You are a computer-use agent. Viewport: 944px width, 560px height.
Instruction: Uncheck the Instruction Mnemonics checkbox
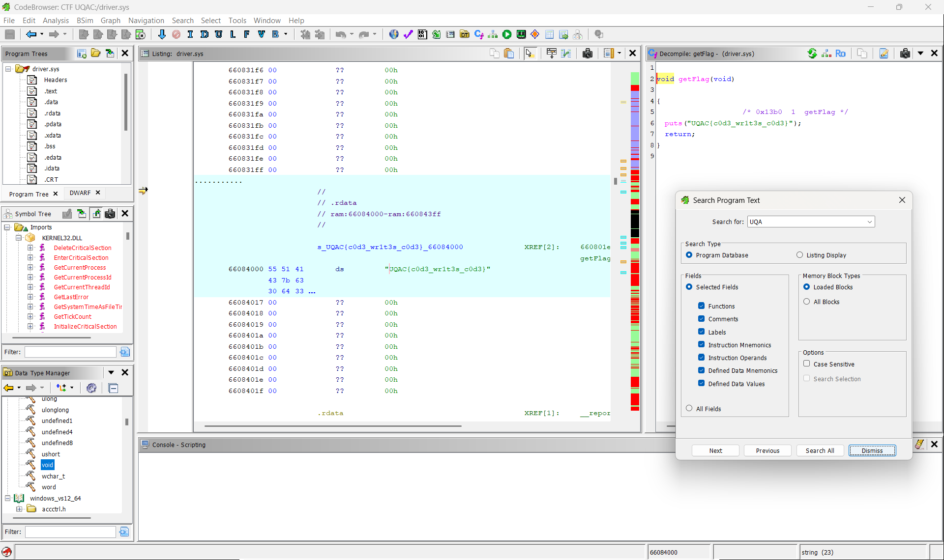(x=701, y=344)
